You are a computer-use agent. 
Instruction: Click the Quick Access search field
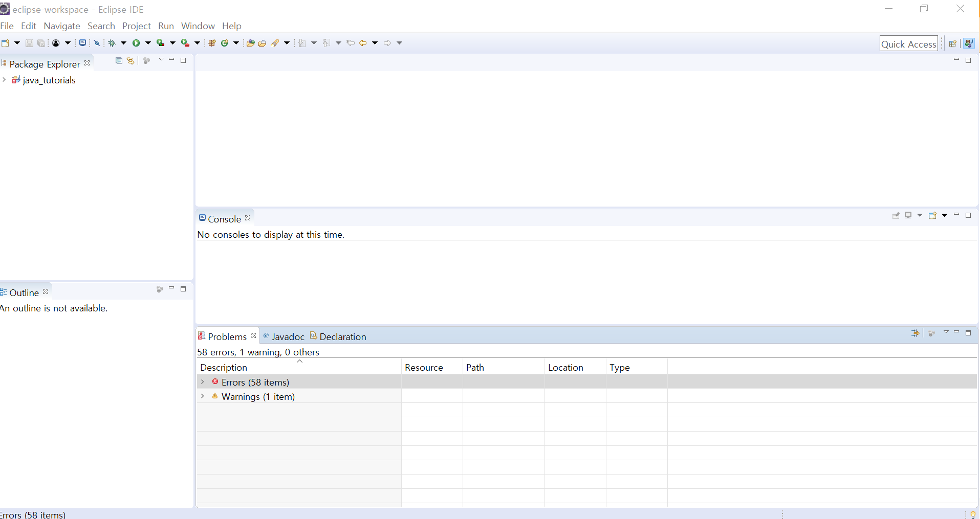tap(908, 44)
